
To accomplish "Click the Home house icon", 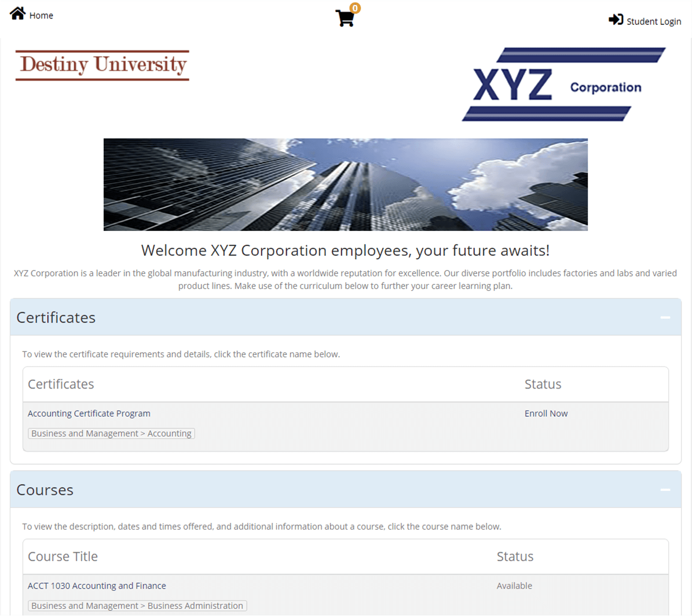I will coord(17,13).
